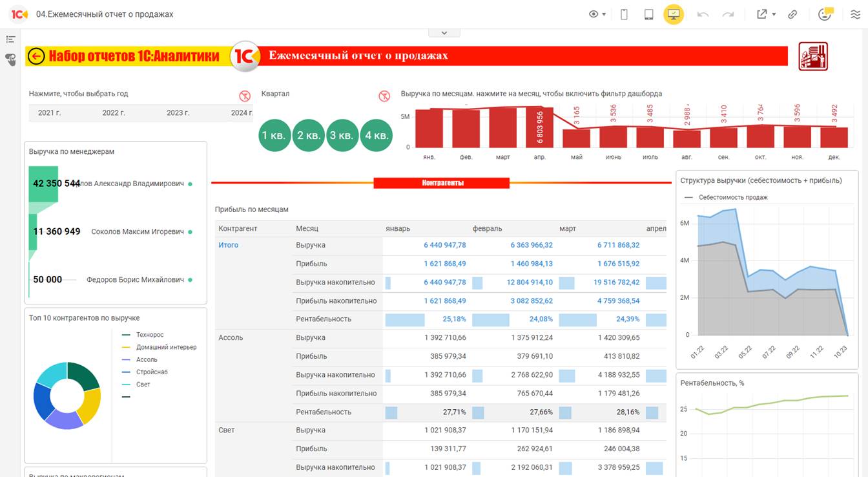
Task: Select year 2022 г.
Action: 114,112
